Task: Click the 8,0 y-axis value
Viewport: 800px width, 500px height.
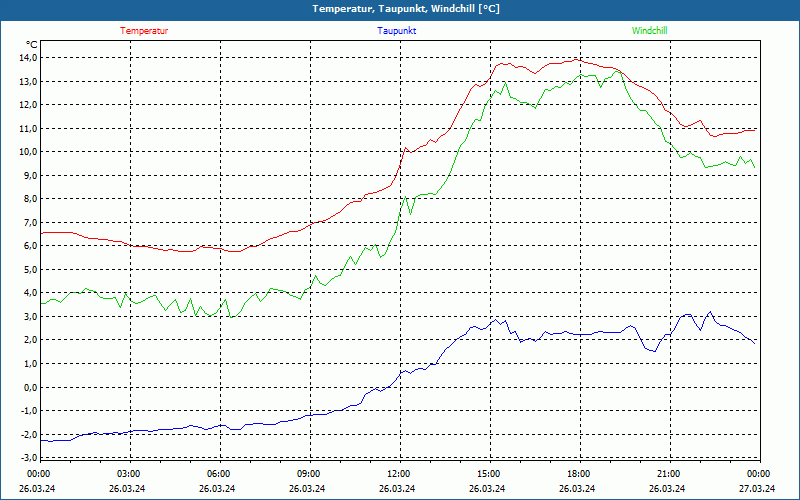Action: [x=31, y=198]
